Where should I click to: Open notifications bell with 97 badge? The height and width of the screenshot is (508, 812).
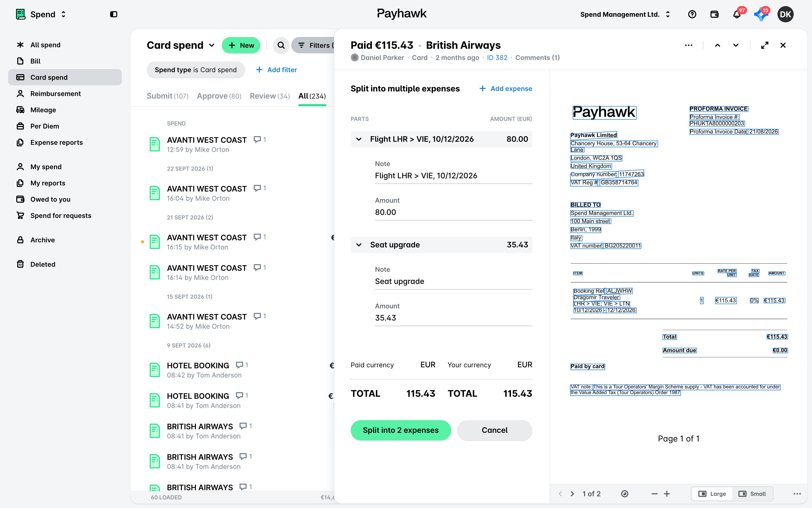coord(737,14)
